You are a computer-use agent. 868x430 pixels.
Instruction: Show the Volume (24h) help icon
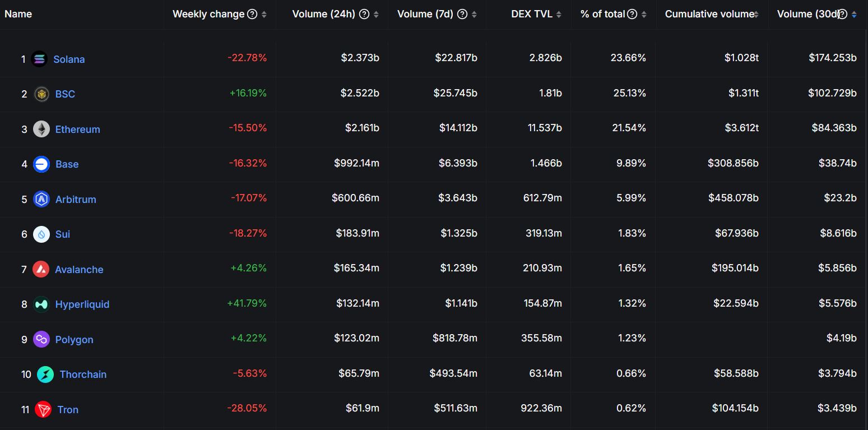pos(364,14)
